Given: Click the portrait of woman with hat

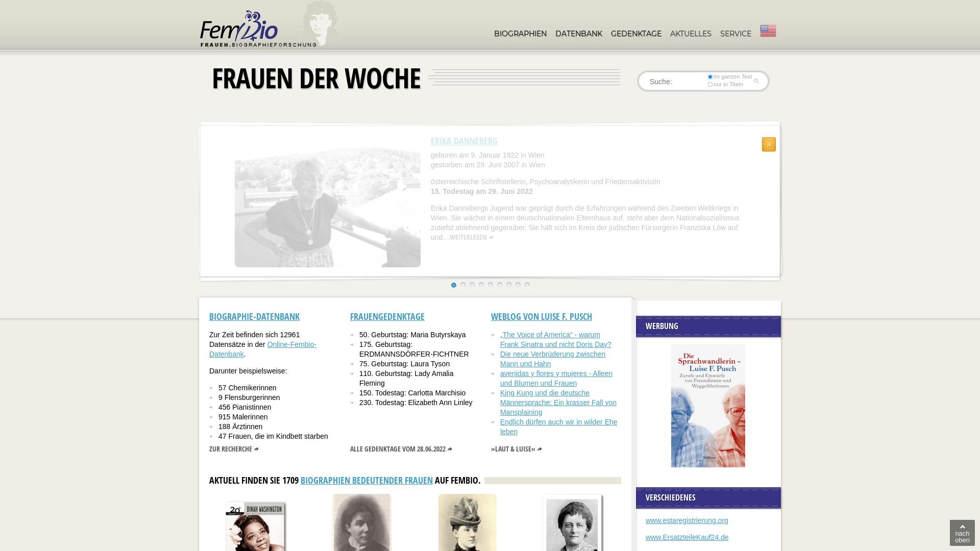Looking at the screenshot, I should click(x=468, y=522).
